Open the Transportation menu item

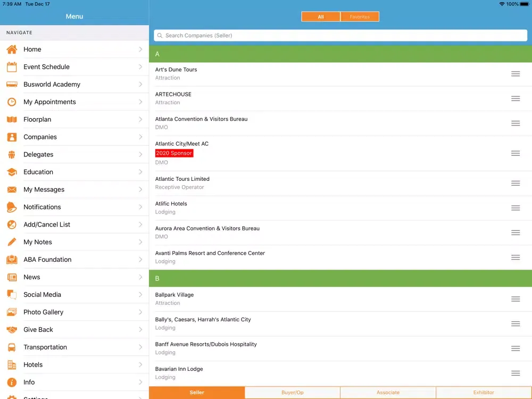point(74,347)
